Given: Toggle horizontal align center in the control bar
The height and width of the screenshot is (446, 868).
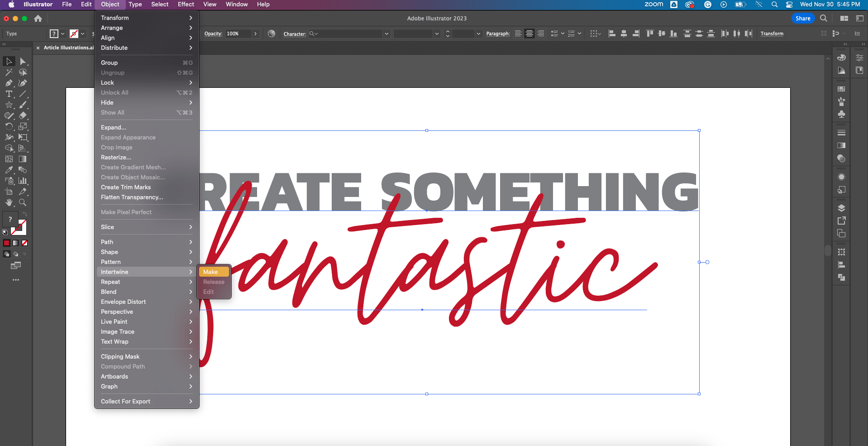Looking at the screenshot, I should (624, 34).
